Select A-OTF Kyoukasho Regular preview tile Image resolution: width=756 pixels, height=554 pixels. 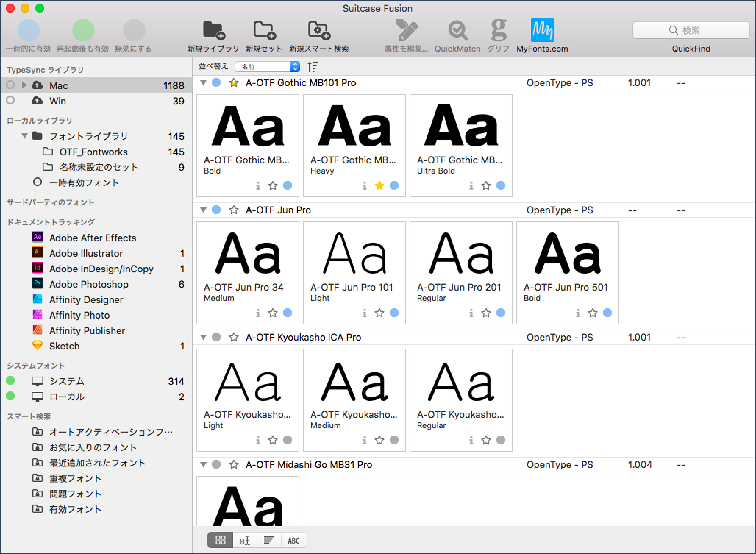click(461, 400)
